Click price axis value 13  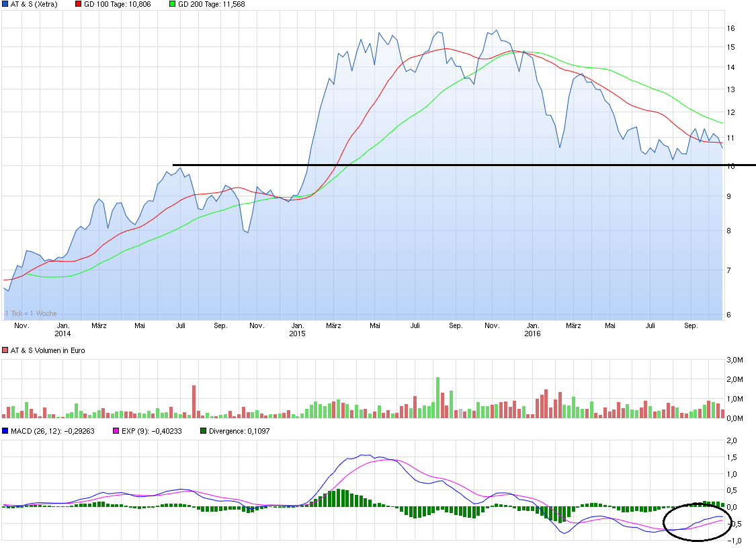(x=731, y=89)
